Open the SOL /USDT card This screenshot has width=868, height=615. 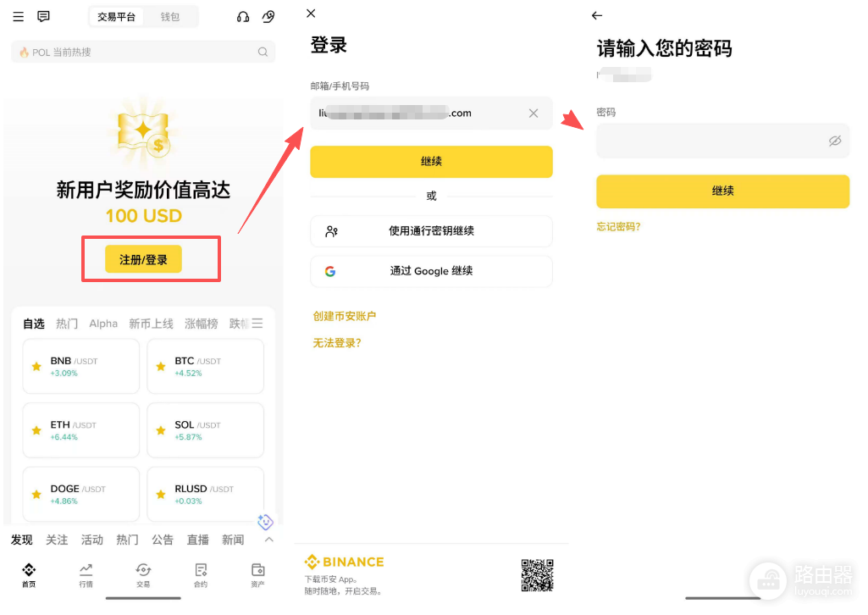pyautogui.click(x=206, y=430)
